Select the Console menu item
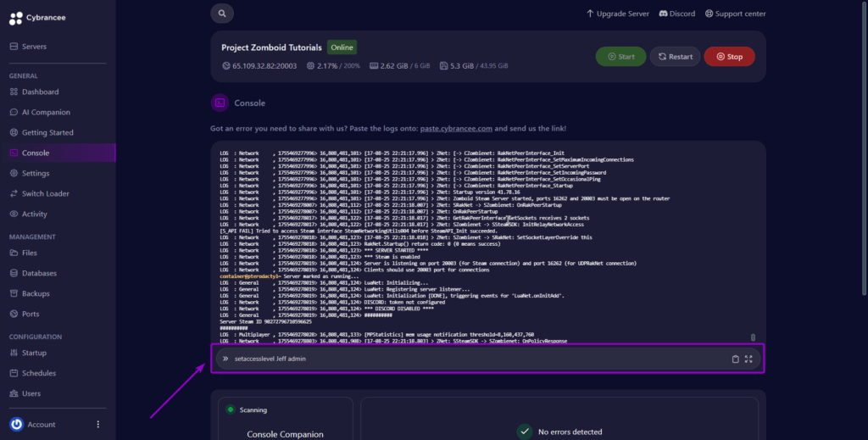The height and width of the screenshot is (440, 868). click(58, 153)
